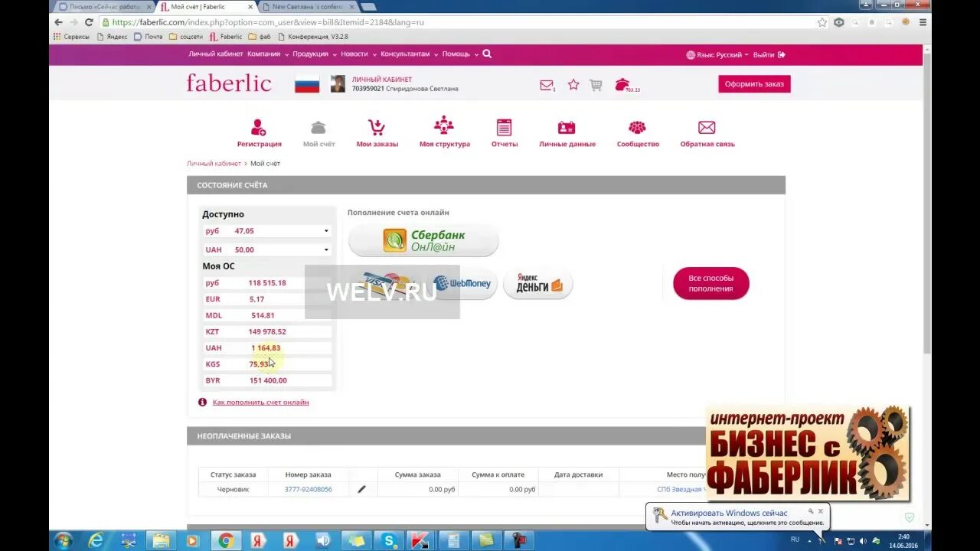Edit draft order with pencil icon
This screenshot has height=551, width=980.
pyautogui.click(x=362, y=489)
